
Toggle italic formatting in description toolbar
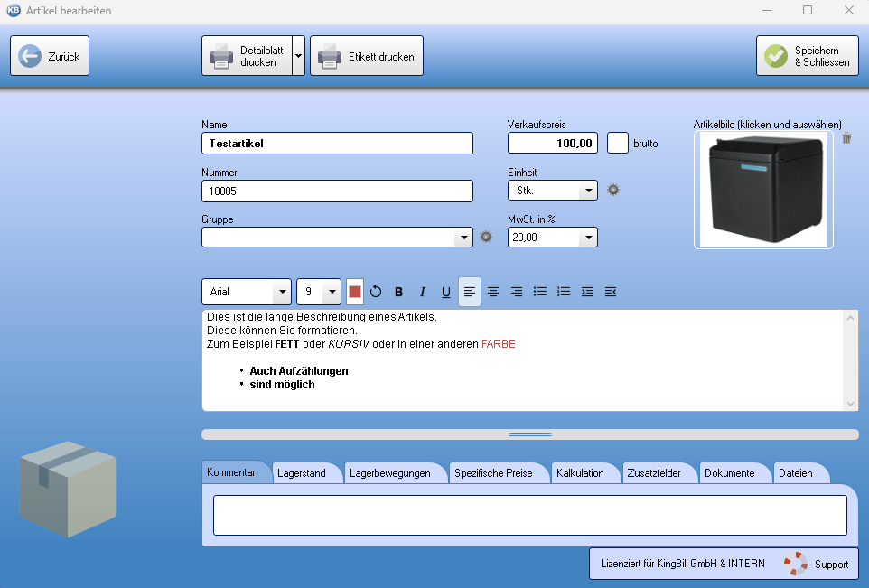422,292
